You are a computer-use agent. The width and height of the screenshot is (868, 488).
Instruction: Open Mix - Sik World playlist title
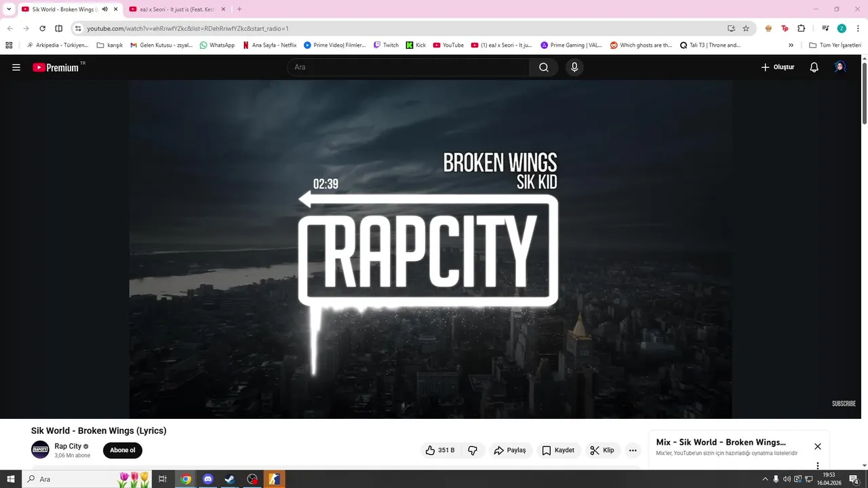721,442
